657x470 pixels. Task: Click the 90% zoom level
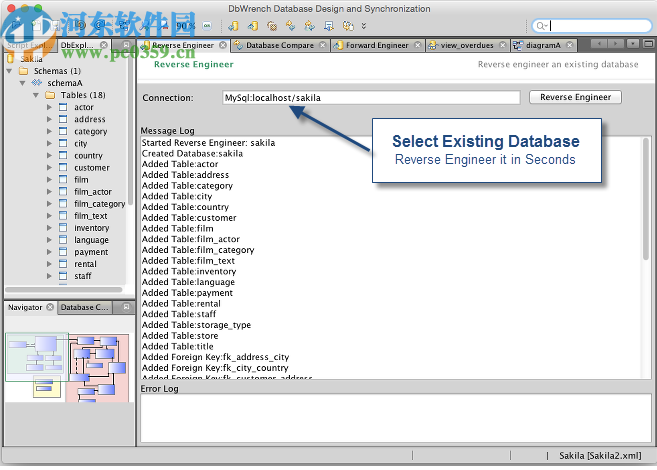[185, 26]
